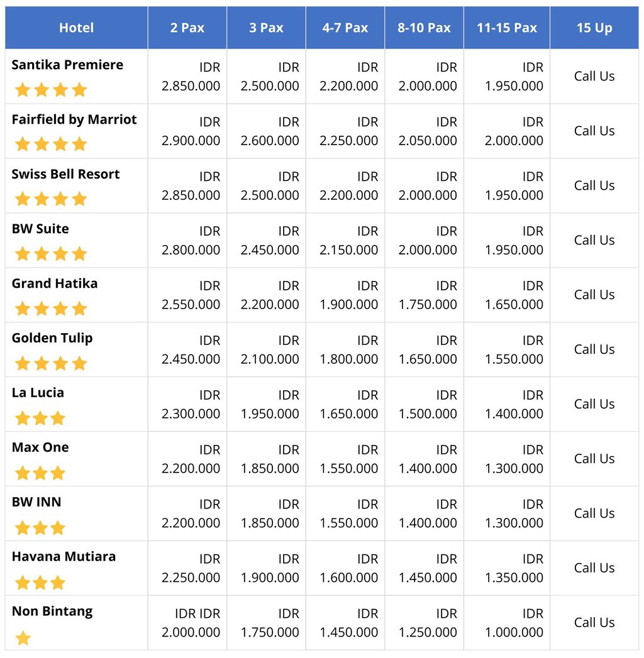The height and width of the screenshot is (658, 644).
Task: Click the star rating under Fairfield by Marriot
Action: pyautogui.click(x=51, y=144)
